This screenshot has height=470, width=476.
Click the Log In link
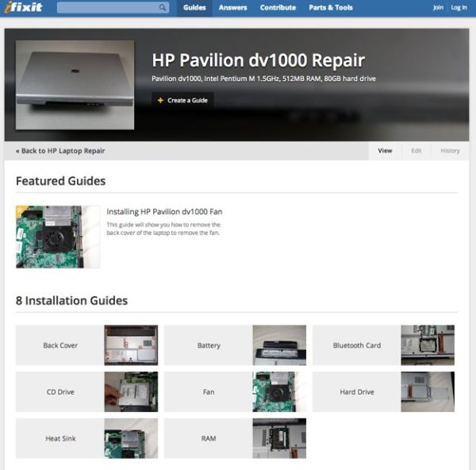[459, 8]
